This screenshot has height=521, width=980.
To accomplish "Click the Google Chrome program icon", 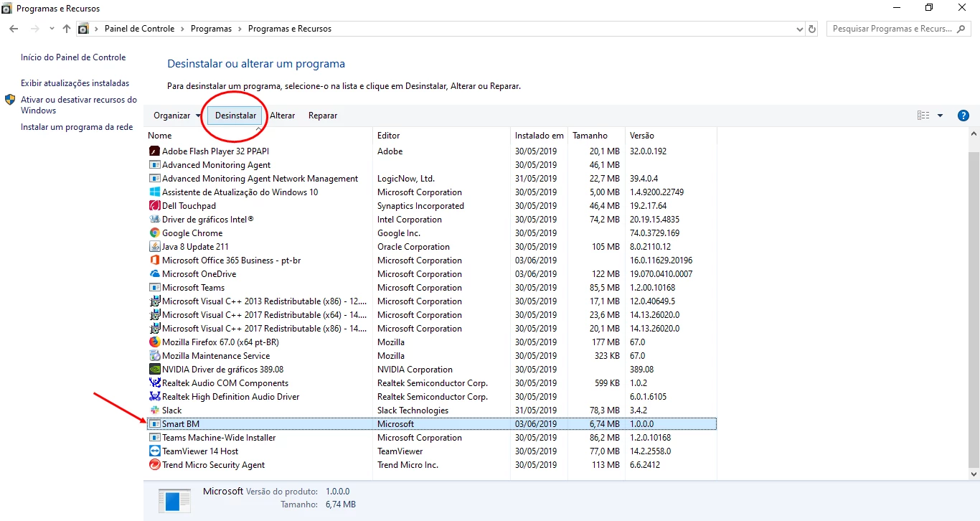I will click(x=154, y=233).
